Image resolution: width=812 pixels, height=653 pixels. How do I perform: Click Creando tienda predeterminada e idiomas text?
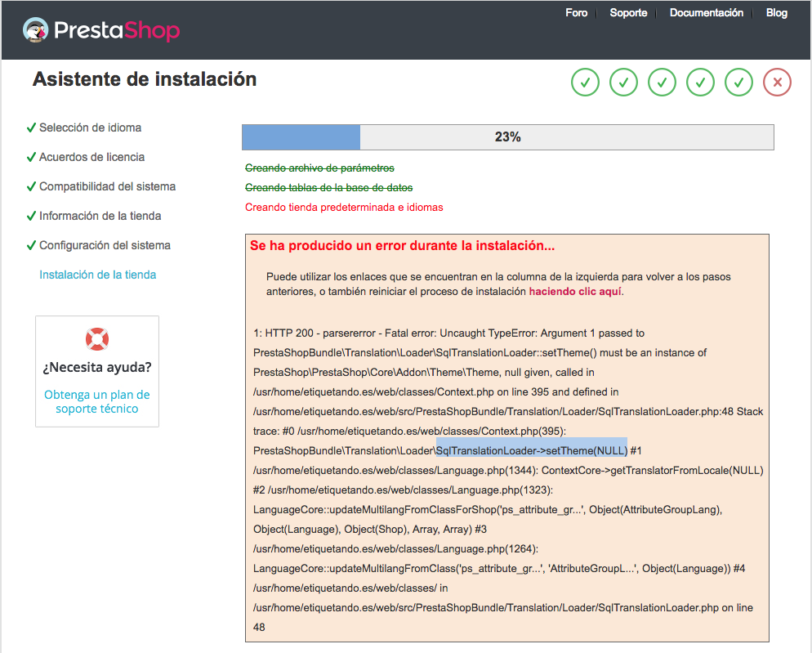click(344, 208)
